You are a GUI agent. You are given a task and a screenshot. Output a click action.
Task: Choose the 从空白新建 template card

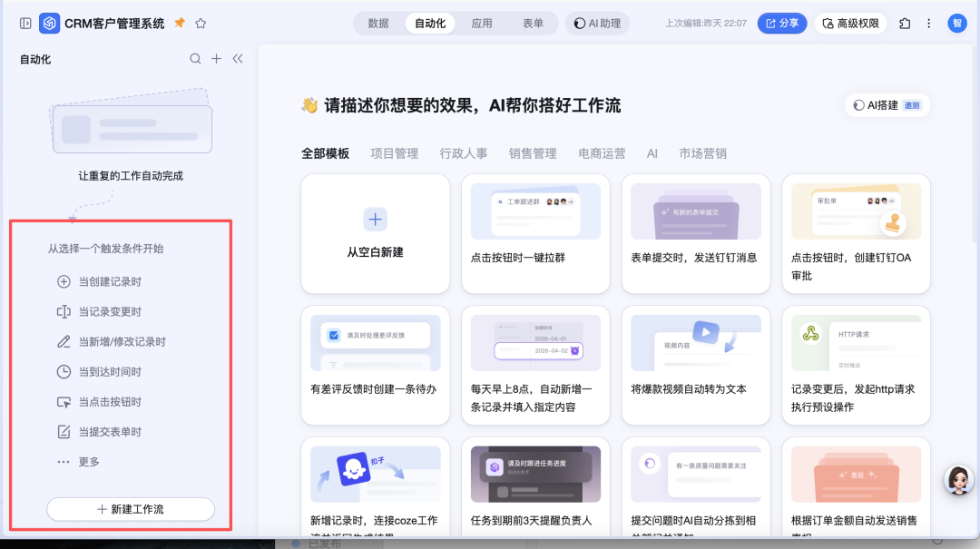tap(376, 233)
